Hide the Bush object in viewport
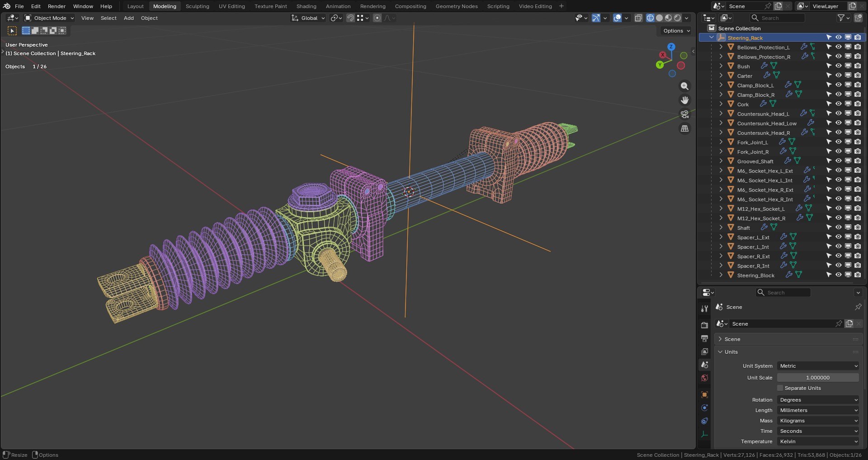The width and height of the screenshot is (868, 460). click(x=838, y=66)
